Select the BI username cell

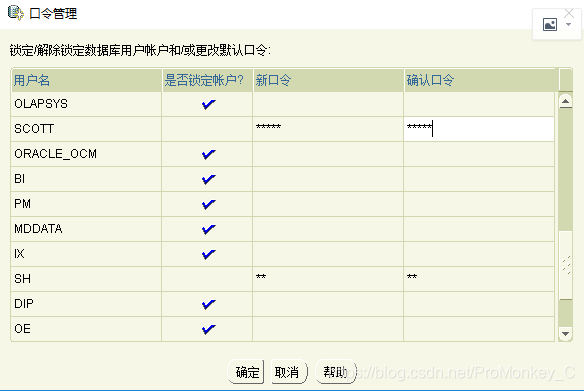click(86, 179)
